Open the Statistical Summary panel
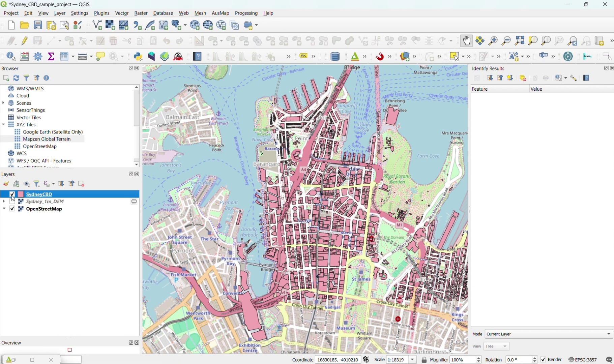Screen dimensions: 614x364 pos(51,56)
